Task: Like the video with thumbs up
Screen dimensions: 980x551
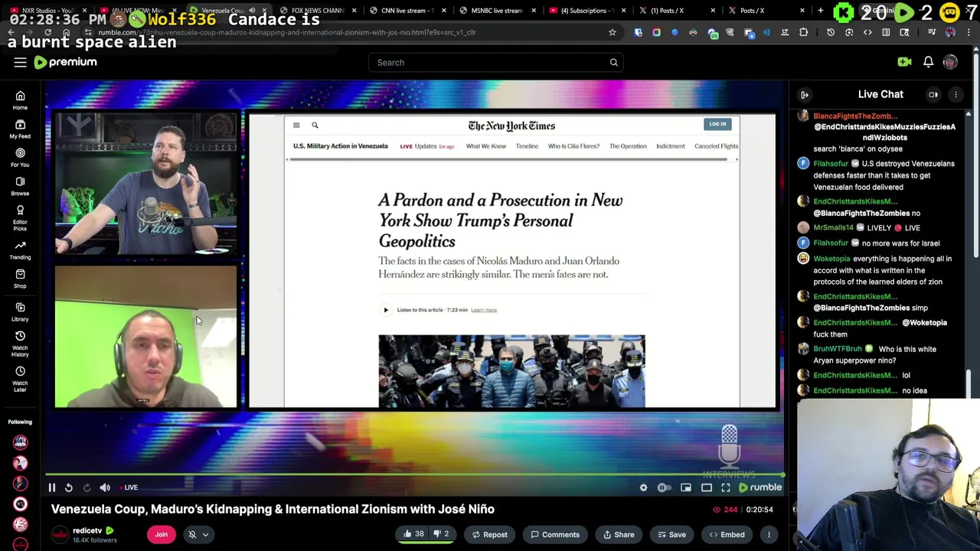Action: click(x=413, y=534)
